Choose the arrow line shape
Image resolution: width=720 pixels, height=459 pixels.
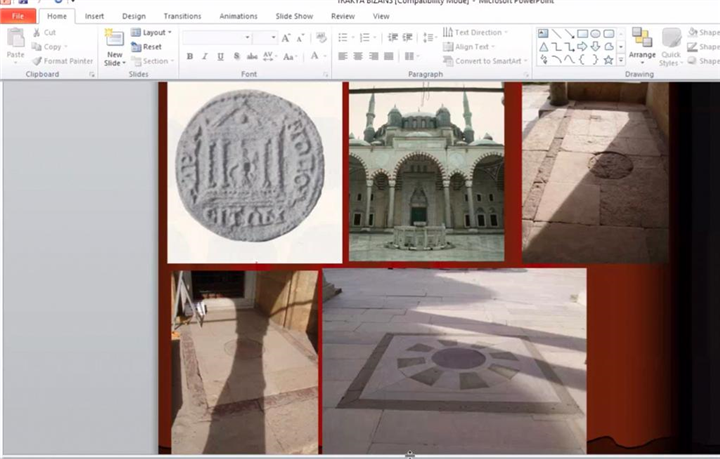click(x=569, y=34)
